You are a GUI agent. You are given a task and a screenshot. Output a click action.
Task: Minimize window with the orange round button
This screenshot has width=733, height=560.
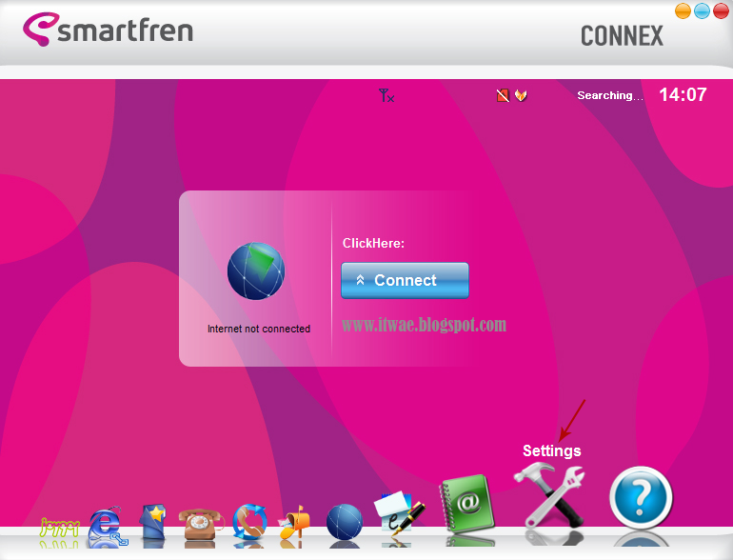click(x=683, y=10)
